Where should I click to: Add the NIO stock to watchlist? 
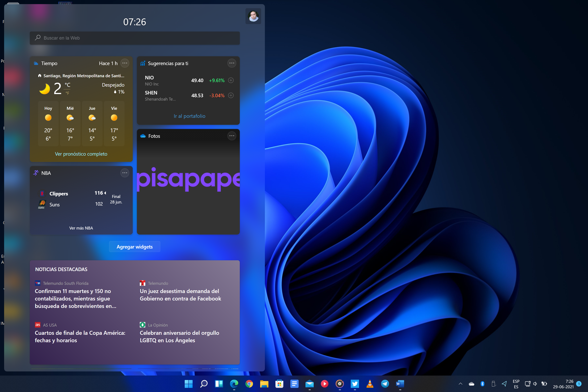click(231, 80)
